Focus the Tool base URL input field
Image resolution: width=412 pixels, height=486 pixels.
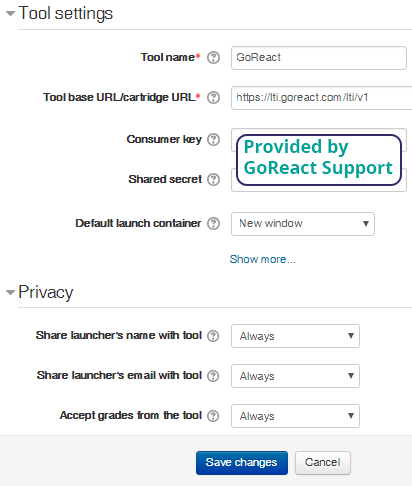point(322,98)
